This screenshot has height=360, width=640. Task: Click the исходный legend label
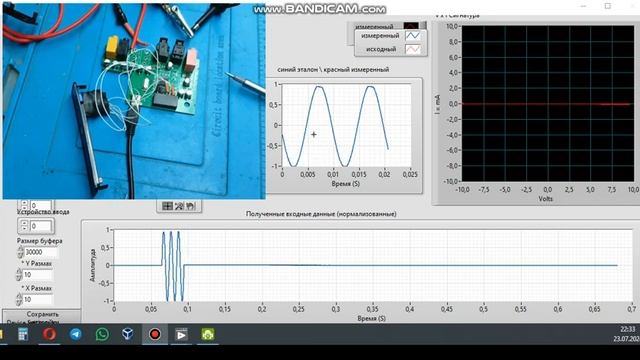pos(381,49)
